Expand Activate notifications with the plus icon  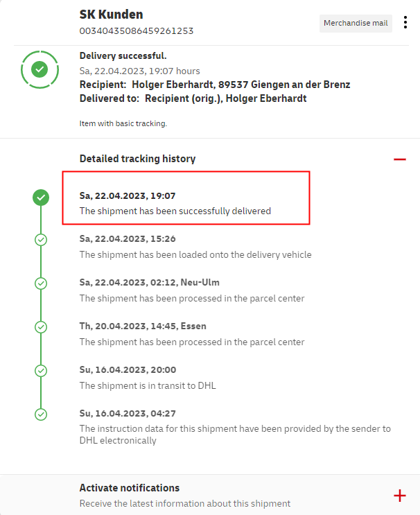click(399, 495)
